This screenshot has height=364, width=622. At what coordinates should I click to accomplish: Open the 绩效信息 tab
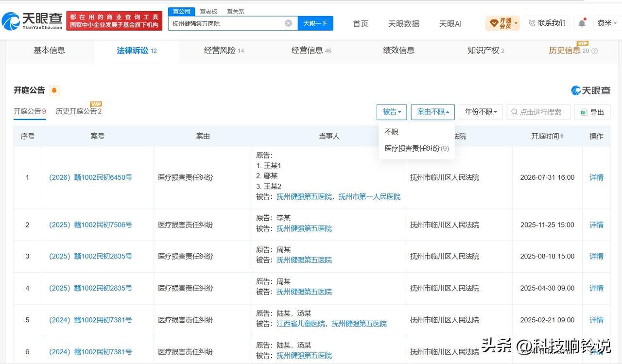click(399, 50)
